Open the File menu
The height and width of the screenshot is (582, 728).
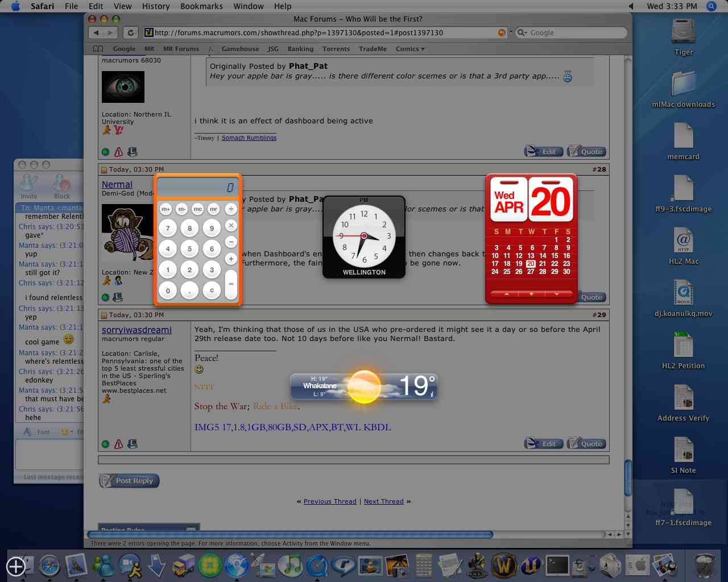click(72, 6)
